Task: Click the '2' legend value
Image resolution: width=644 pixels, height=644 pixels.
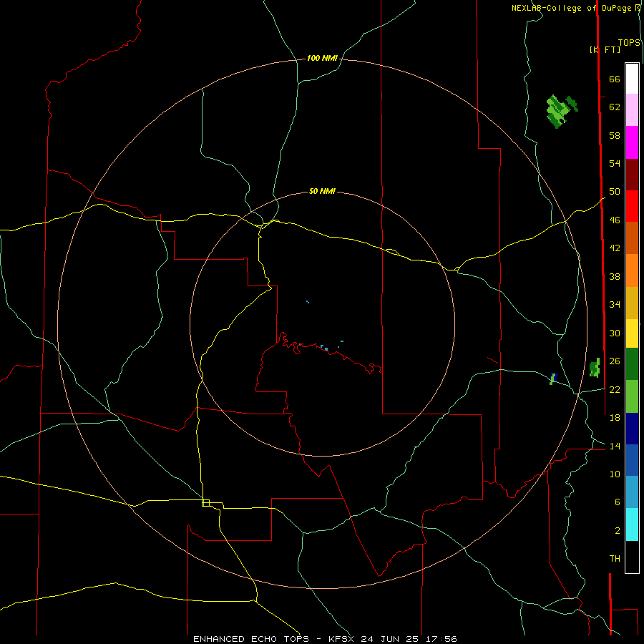Action: click(617, 531)
